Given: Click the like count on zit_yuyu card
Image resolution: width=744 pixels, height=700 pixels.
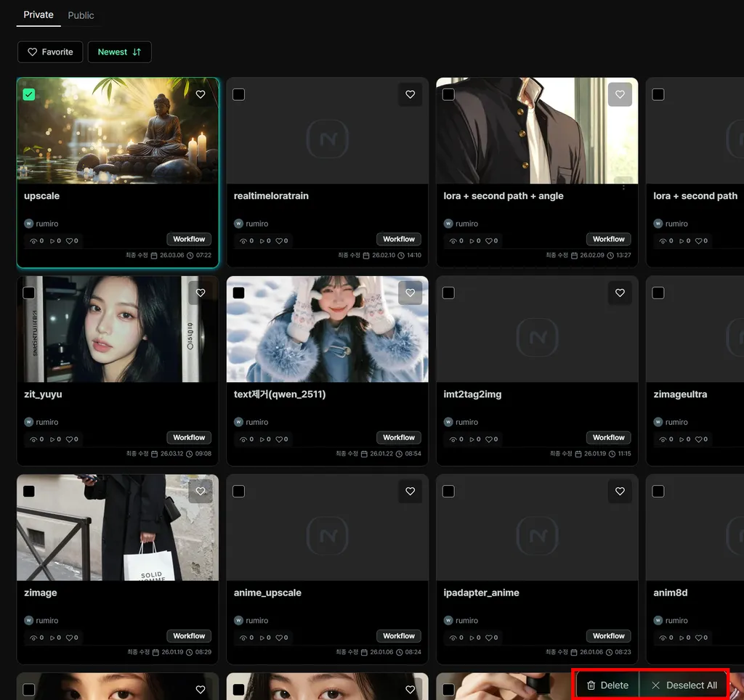Looking at the screenshot, I should (x=72, y=439).
